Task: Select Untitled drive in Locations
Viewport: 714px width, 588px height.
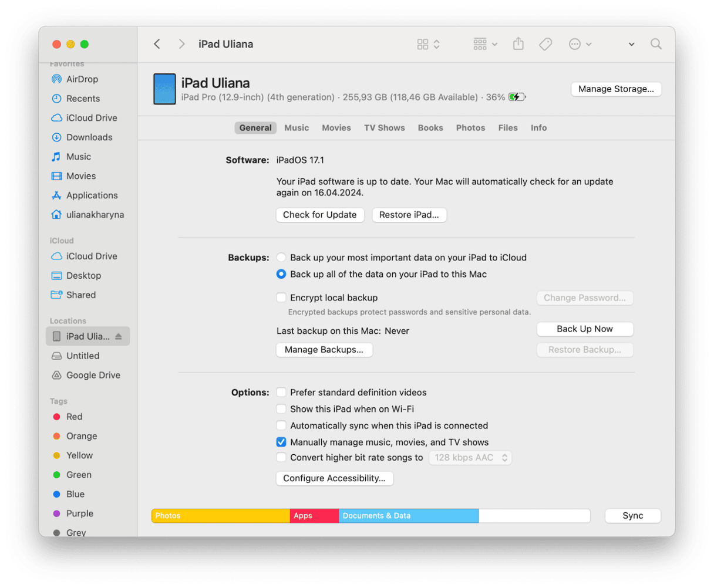Action: (x=82, y=356)
